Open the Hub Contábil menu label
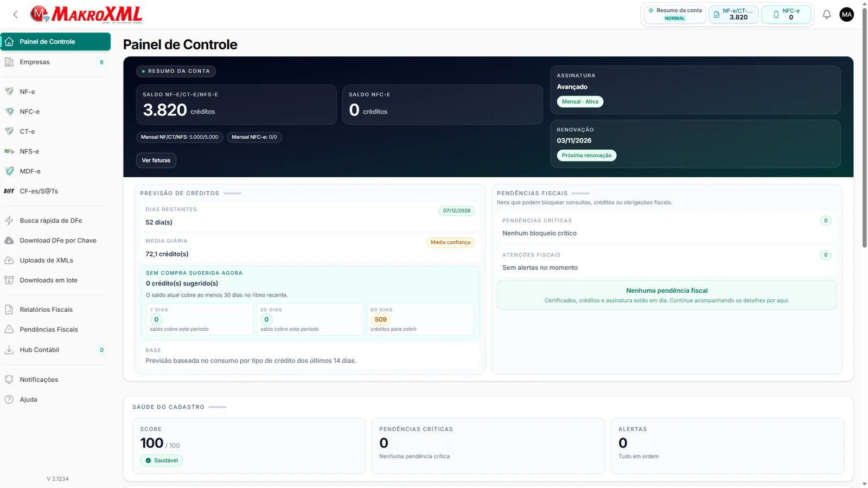 [40, 350]
